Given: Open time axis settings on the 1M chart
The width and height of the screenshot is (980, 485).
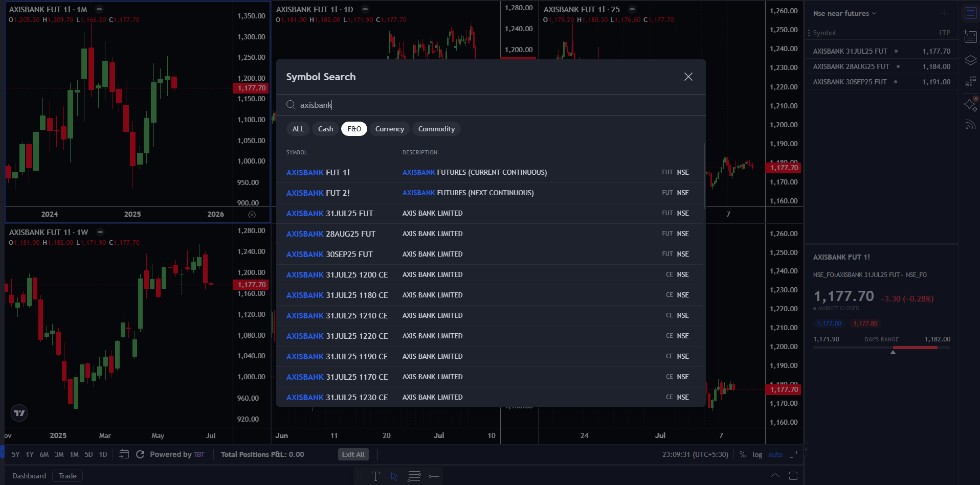Looking at the screenshot, I should click(x=252, y=215).
